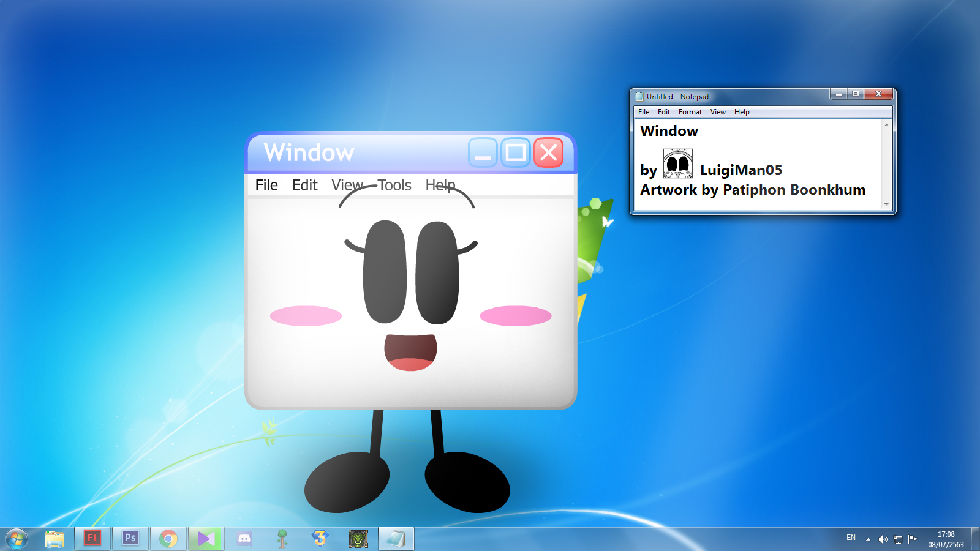The width and height of the screenshot is (980, 551).
Task: Minimize the Notepad window
Action: coord(839,94)
